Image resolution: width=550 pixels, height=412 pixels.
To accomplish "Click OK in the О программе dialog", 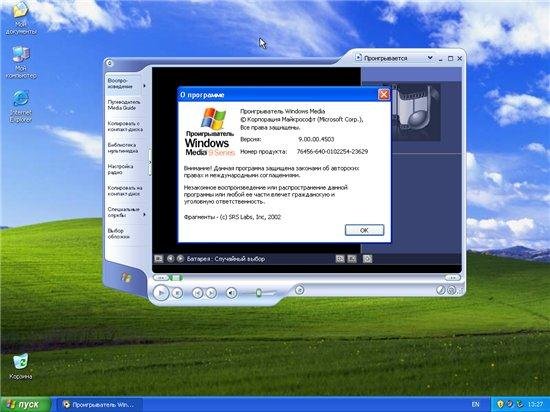I will 364,230.
